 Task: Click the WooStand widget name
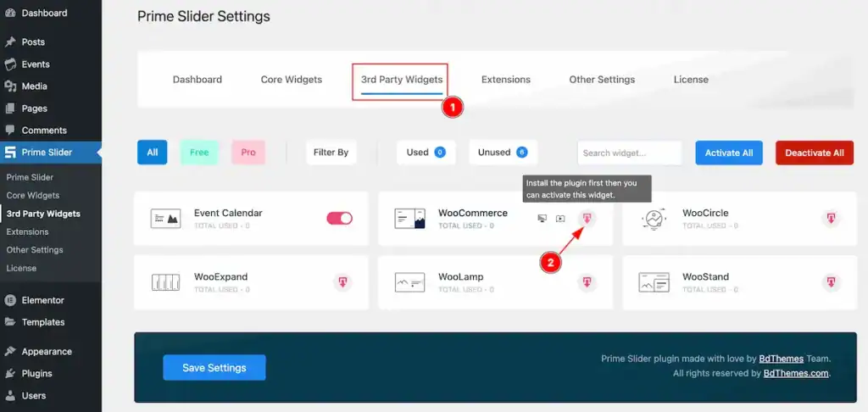(x=705, y=277)
